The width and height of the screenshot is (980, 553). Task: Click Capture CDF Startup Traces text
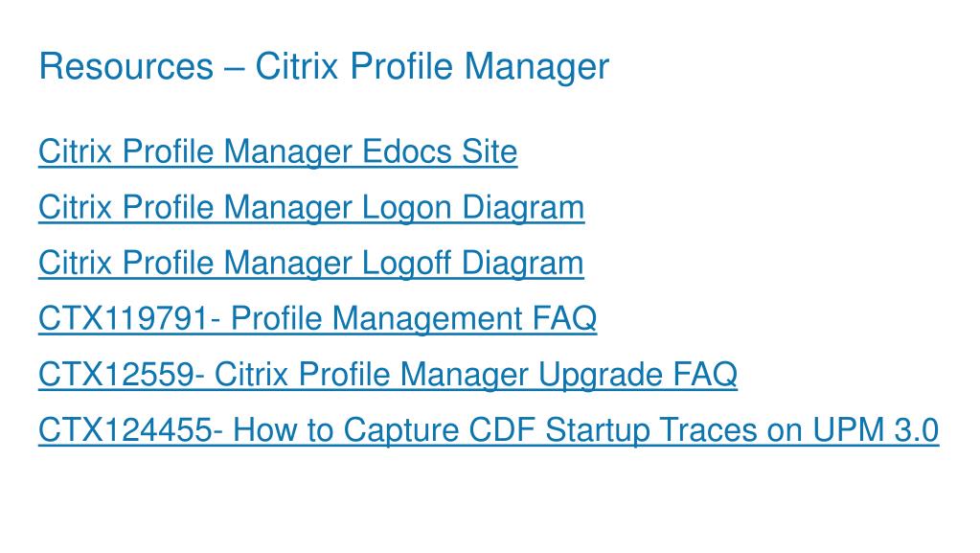(x=561, y=431)
